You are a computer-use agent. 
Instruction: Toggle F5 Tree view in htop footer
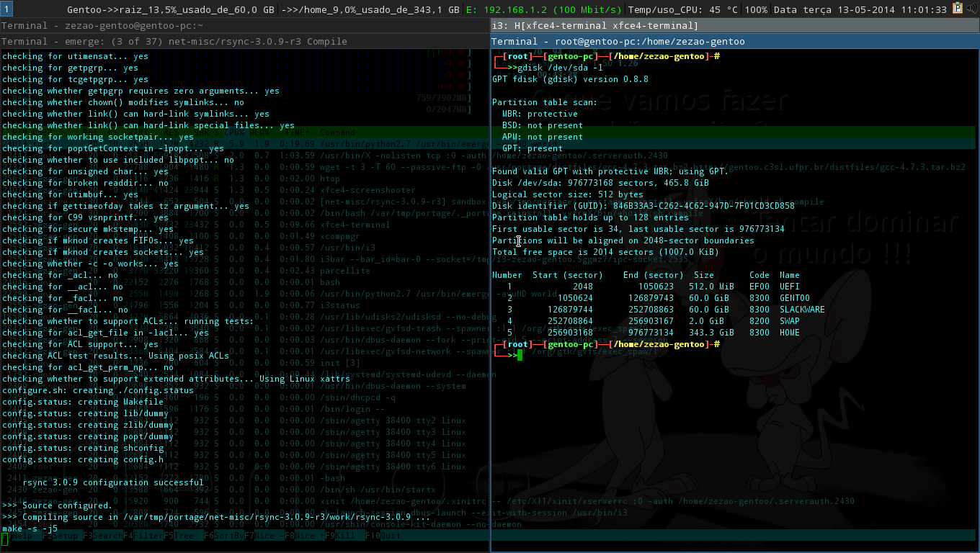click(178, 536)
